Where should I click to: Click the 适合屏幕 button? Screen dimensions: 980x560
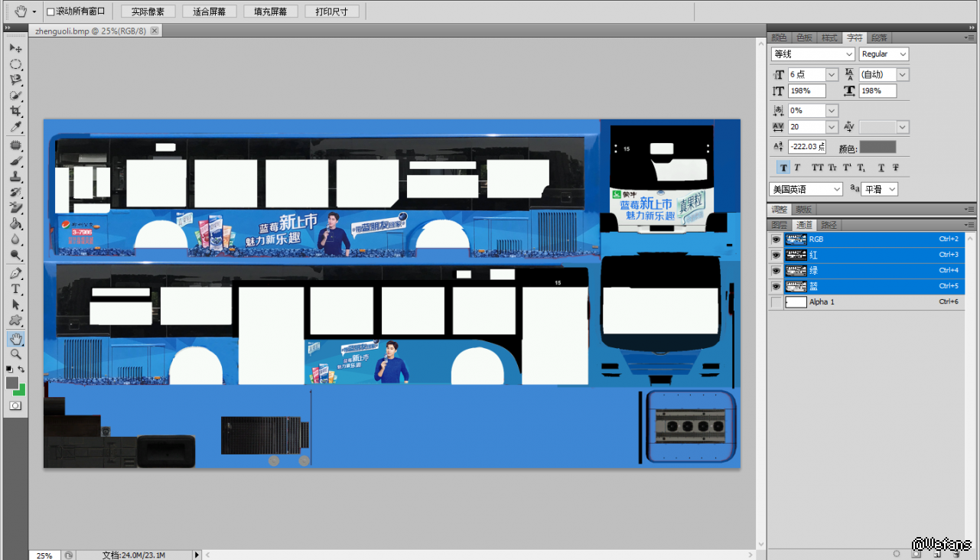(209, 11)
